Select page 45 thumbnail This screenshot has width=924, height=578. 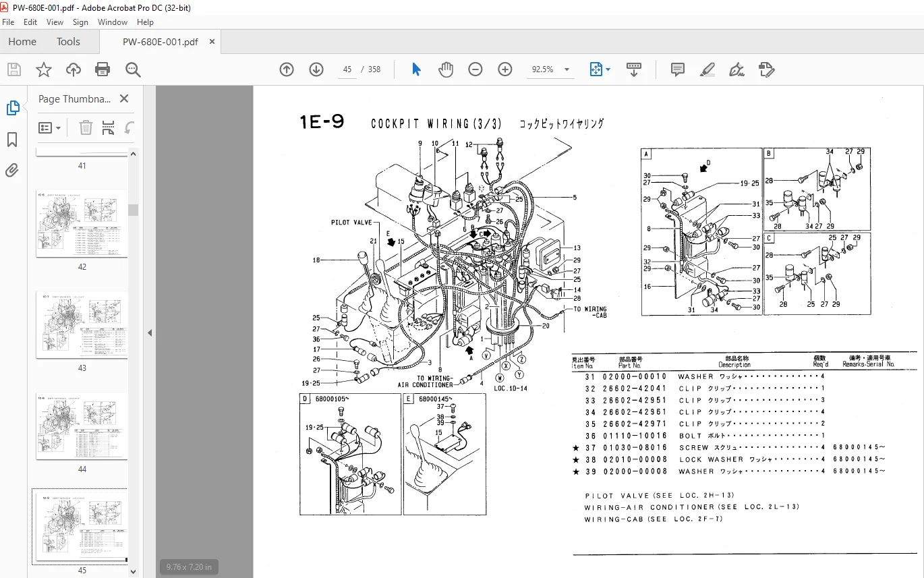82,527
